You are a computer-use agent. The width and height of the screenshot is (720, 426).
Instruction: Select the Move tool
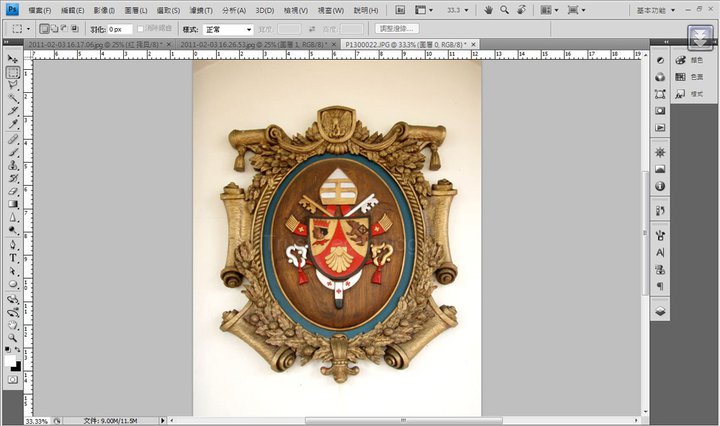click(x=13, y=59)
